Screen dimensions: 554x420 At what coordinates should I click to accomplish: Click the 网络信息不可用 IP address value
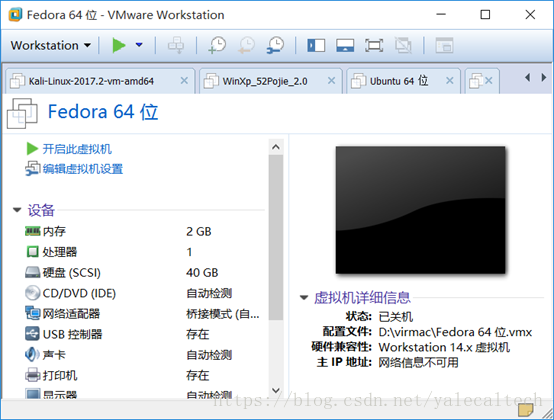418,362
